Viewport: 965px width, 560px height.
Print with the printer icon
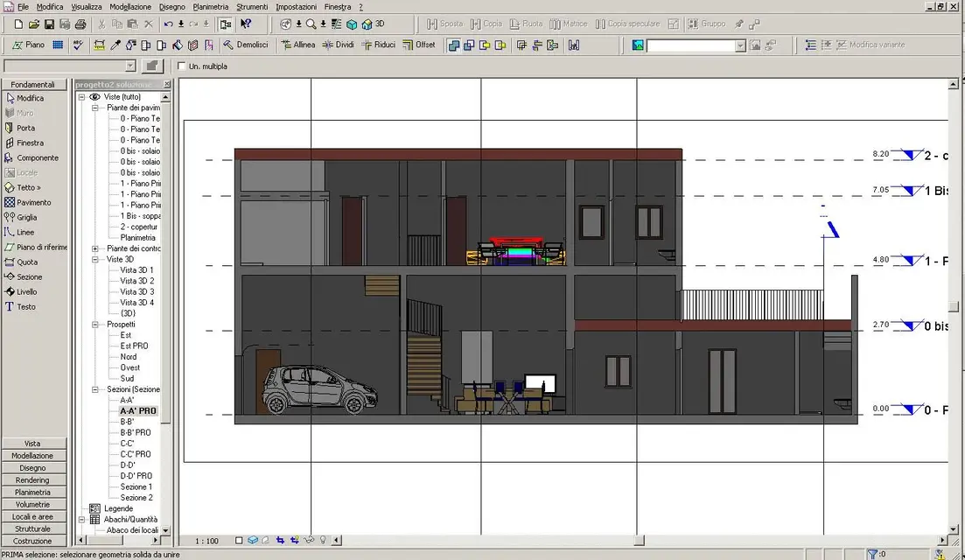tap(80, 24)
